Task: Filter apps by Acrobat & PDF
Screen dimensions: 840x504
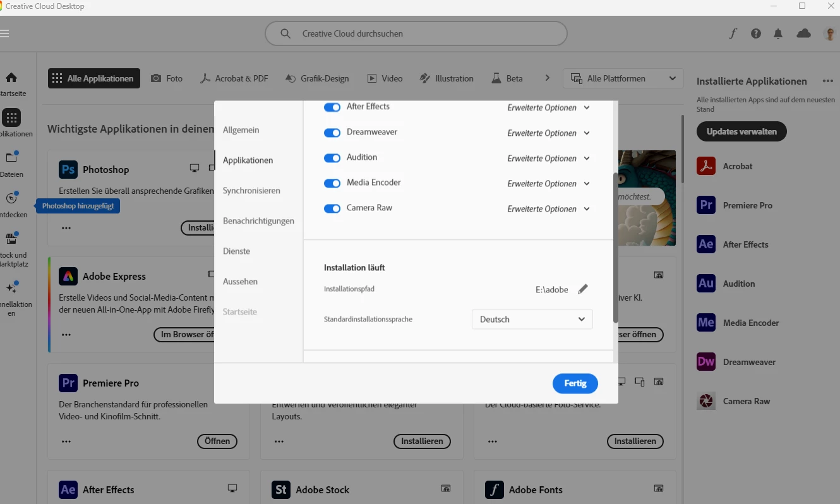Action: (234, 78)
